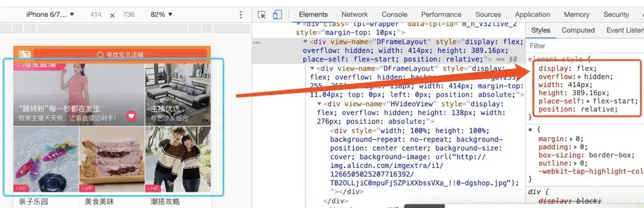Screen dimensions: 644x208
Task: Click the 亲子乐园 label
Action: [33, 201]
